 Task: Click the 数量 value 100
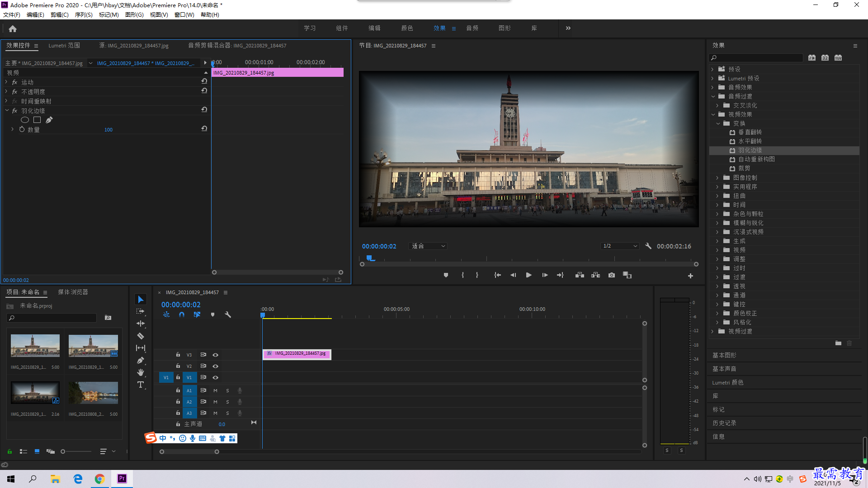108,130
